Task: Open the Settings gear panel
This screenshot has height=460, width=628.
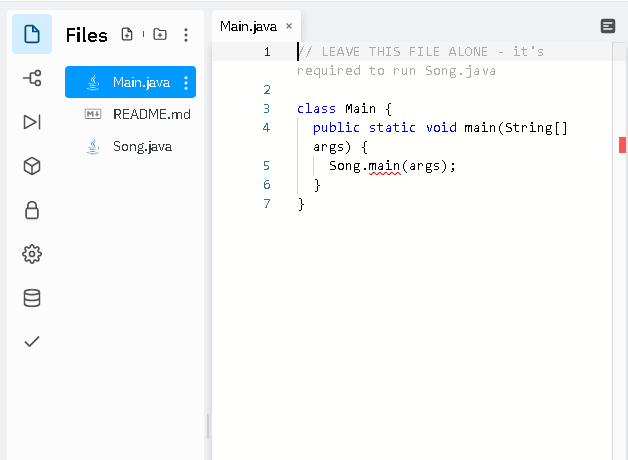Action: click(x=32, y=254)
